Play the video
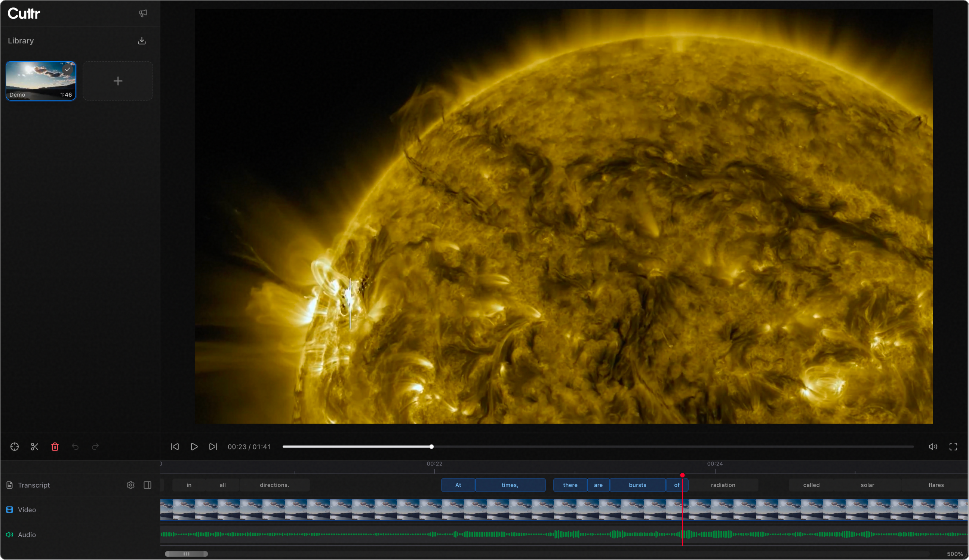 (194, 446)
